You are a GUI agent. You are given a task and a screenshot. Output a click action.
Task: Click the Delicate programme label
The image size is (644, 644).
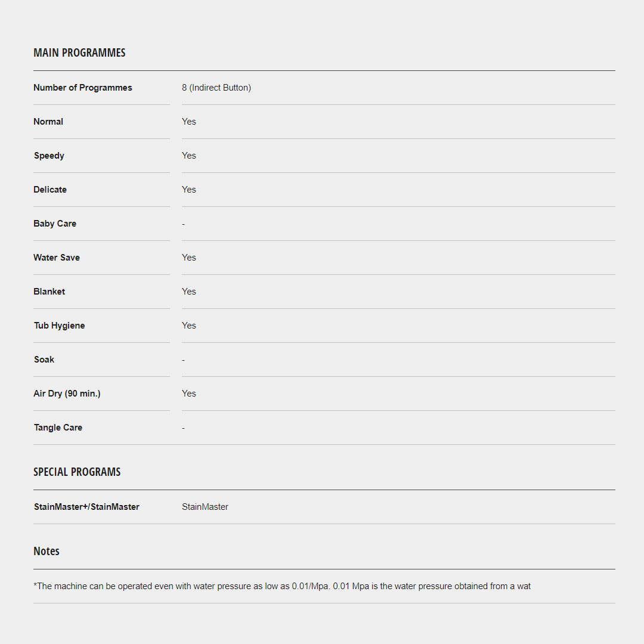click(x=50, y=190)
